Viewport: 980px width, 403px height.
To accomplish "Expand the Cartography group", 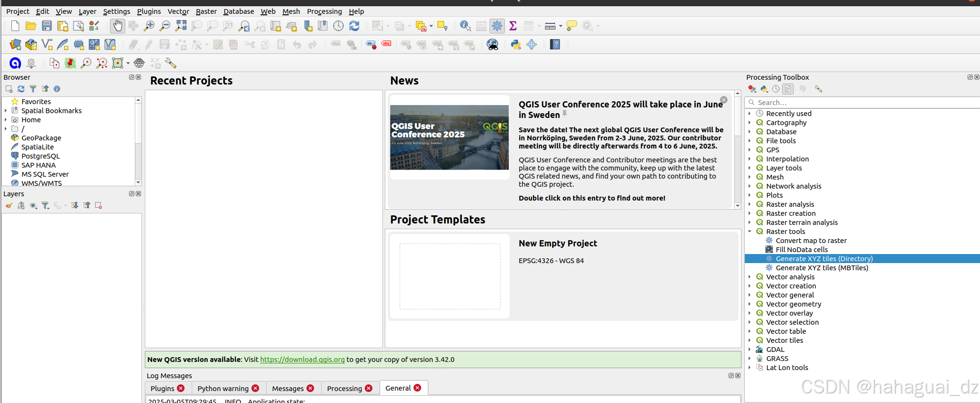I will (x=750, y=123).
